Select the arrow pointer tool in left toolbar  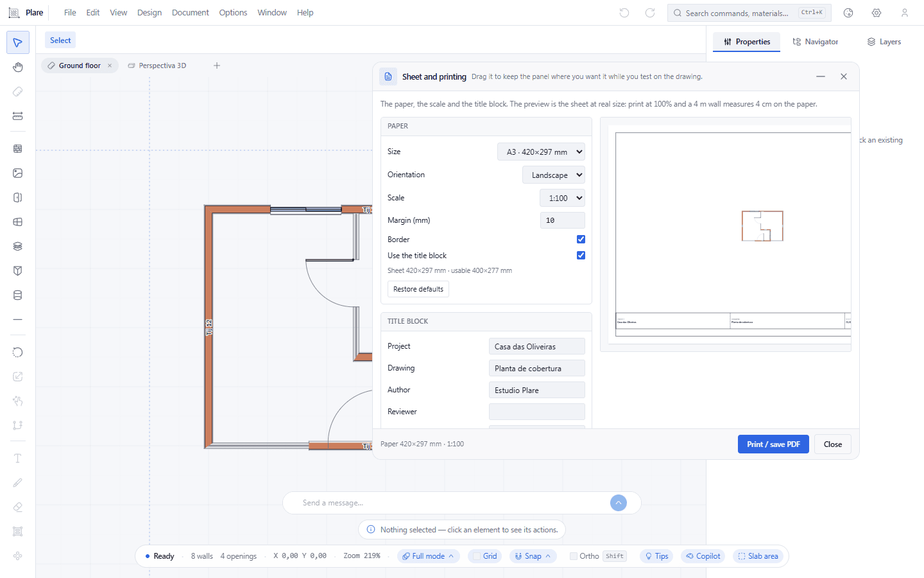[18, 42]
